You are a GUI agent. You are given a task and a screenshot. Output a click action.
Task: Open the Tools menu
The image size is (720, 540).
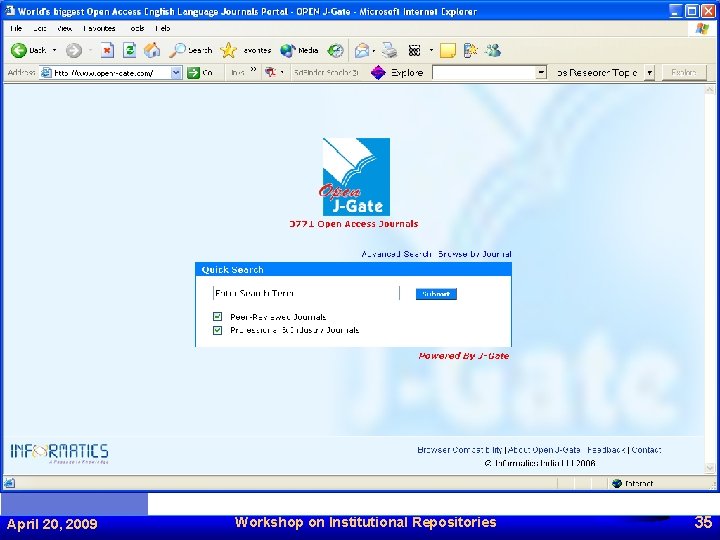(136, 28)
